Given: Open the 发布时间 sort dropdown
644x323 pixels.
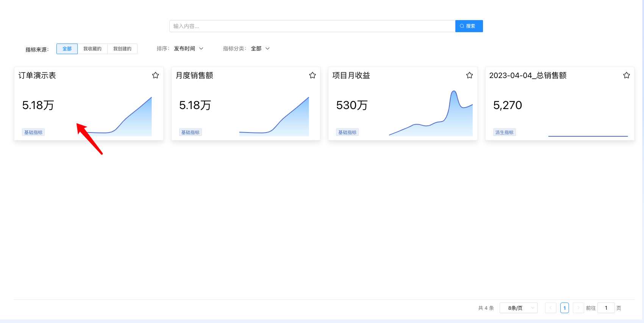Looking at the screenshot, I should coord(189,48).
